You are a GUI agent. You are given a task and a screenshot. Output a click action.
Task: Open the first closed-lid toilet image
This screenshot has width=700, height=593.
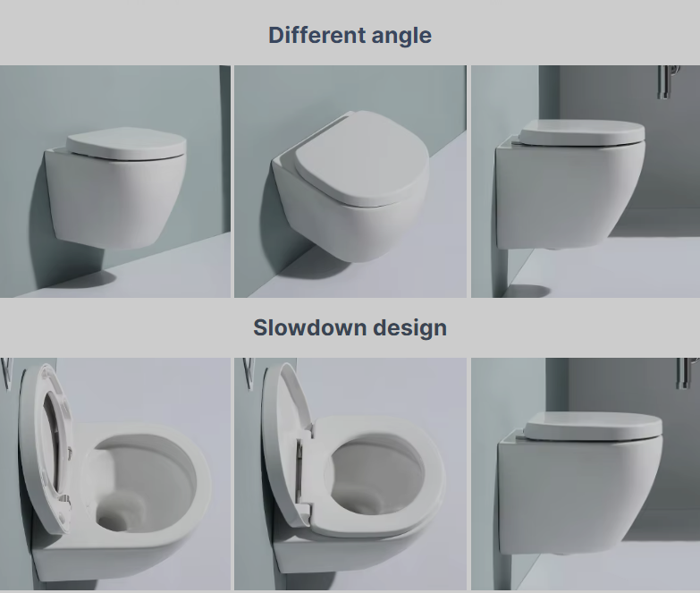coord(115,182)
